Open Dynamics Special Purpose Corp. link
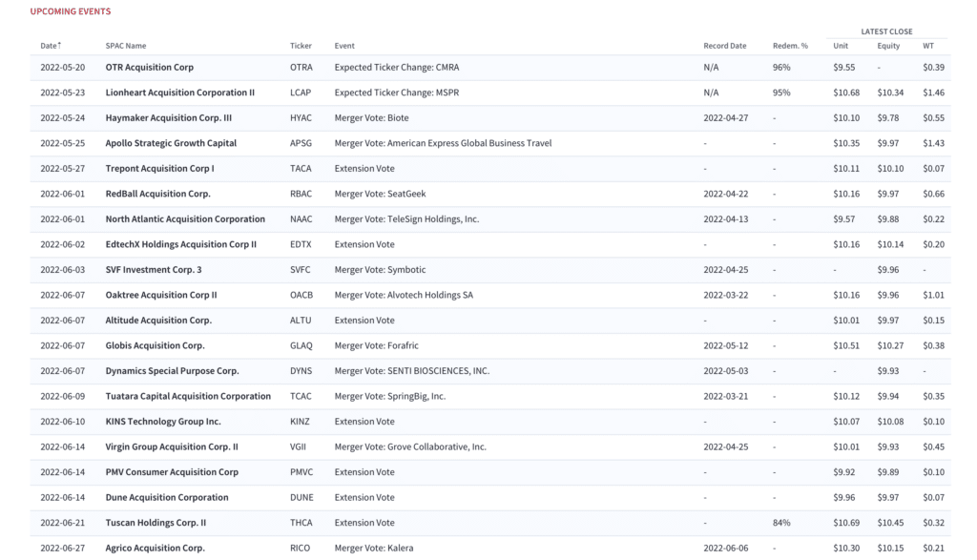This screenshot has height=560, width=977. 172,371
